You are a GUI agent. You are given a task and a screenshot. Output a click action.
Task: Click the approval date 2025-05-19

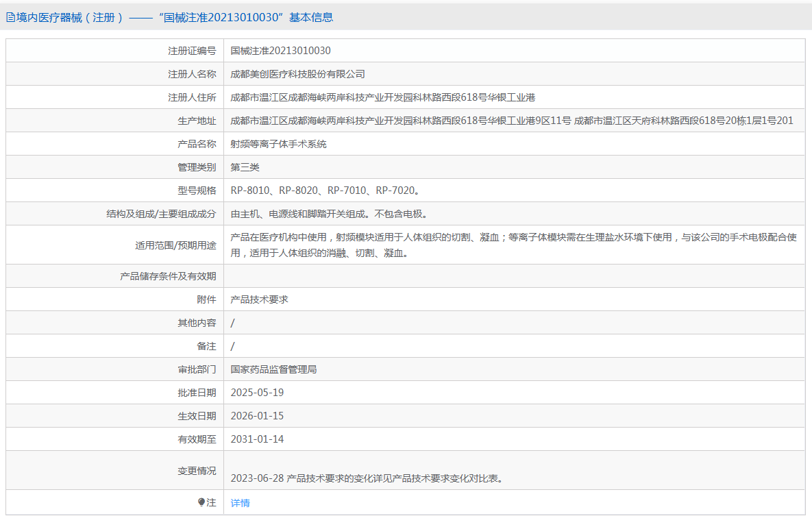pyautogui.click(x=257, y=393)
